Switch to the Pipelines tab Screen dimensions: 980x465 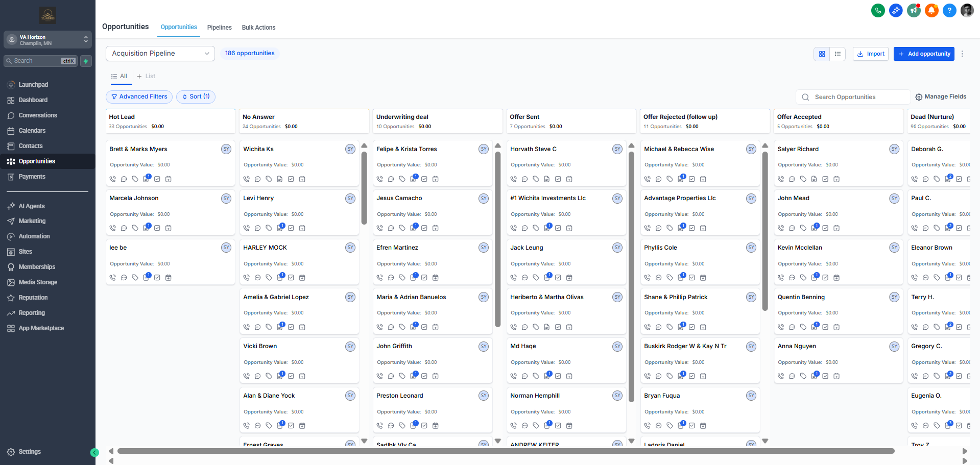click(x=219, y=28)
